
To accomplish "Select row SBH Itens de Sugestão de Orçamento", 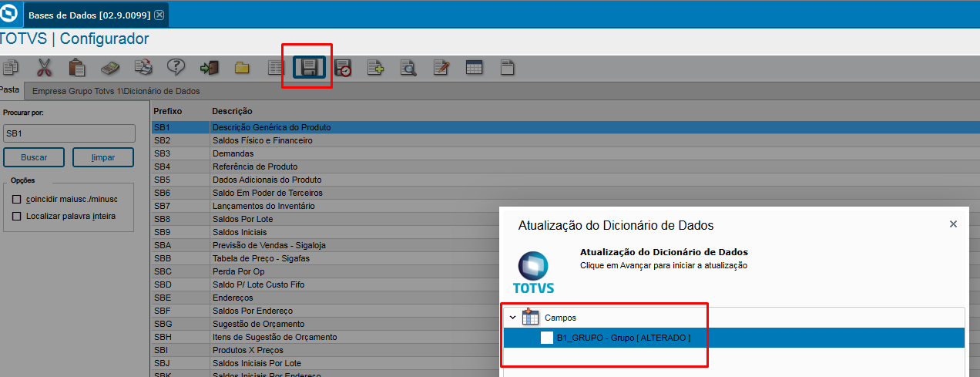I will pyautogui.click(x=324, y=337).
